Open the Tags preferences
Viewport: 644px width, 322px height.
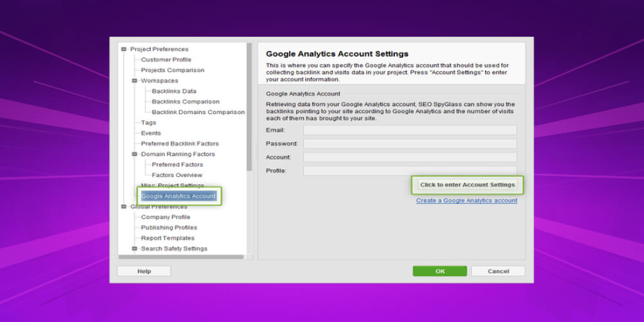148,122
